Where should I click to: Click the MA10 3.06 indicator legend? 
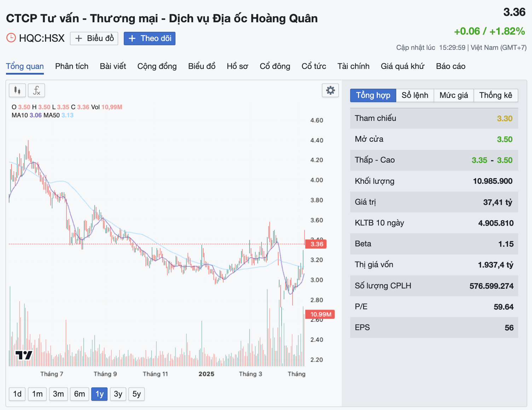(x=27, y=115)
